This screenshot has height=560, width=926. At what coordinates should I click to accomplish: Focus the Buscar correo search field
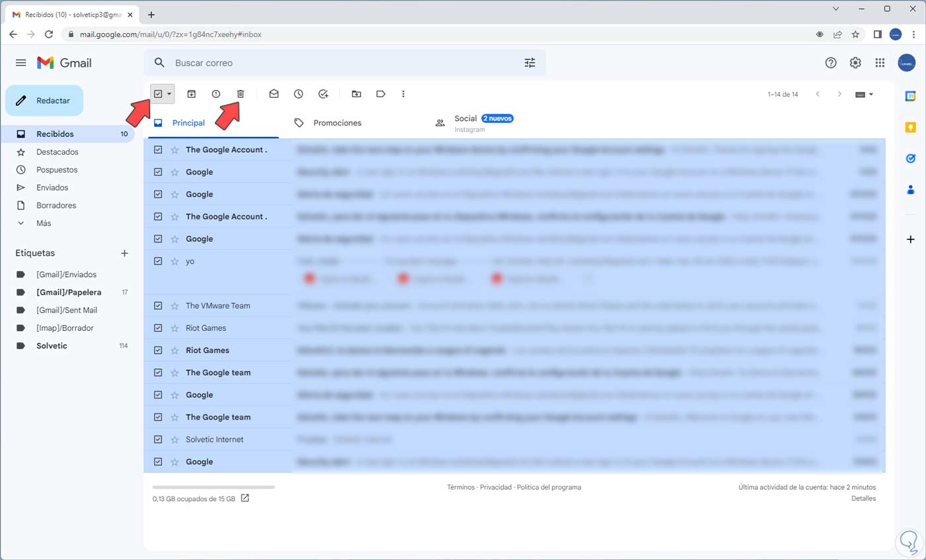coord(344,63)
